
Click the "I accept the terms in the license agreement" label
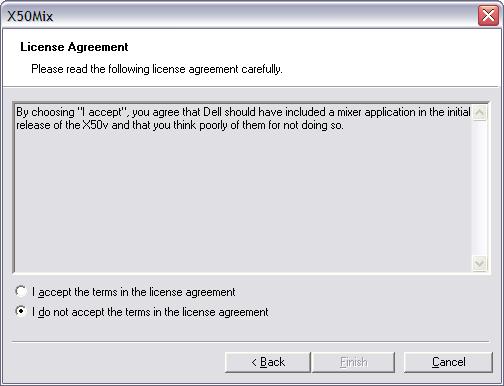tap(134, 292)
